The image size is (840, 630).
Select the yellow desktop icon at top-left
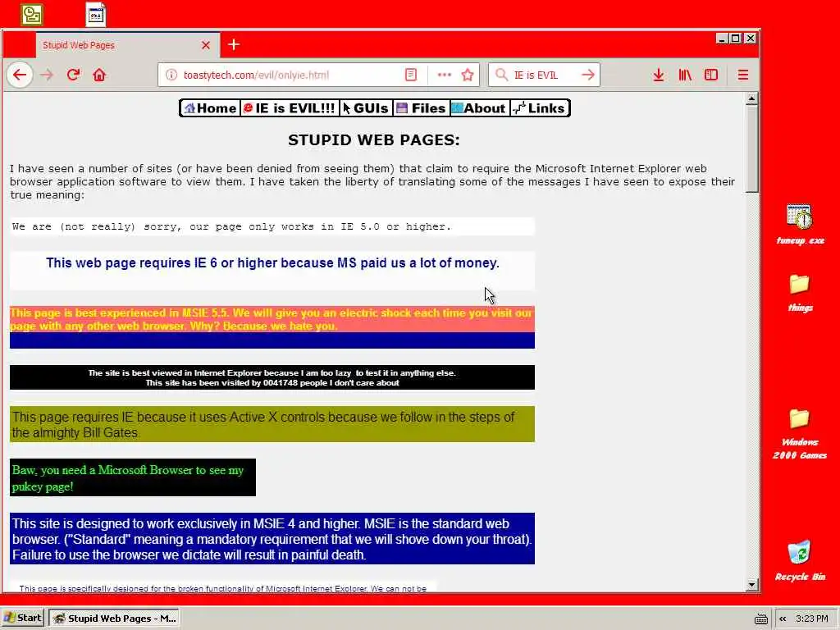click(x=32, y=15)
